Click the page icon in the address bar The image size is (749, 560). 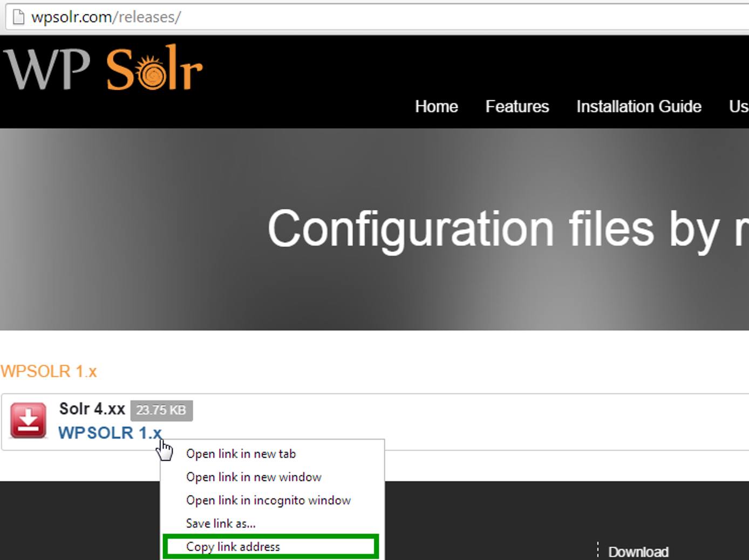coord(18,16)
